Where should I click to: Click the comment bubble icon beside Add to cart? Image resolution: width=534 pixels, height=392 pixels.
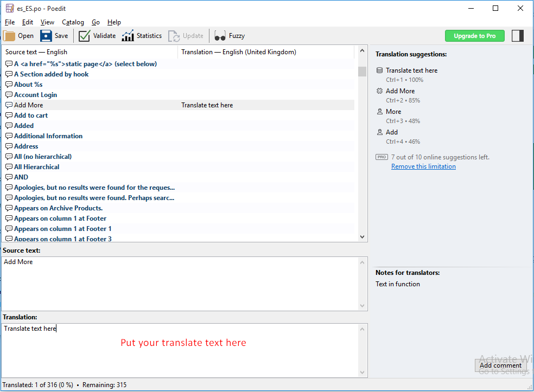click(9, 115)
